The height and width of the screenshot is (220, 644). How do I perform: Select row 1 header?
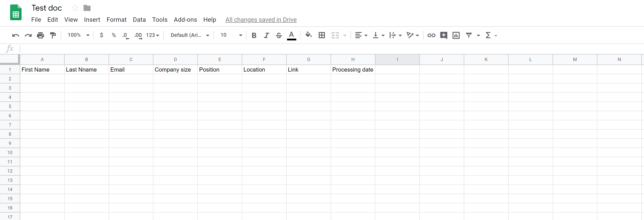pyautogui.click(x=10, y=69)
